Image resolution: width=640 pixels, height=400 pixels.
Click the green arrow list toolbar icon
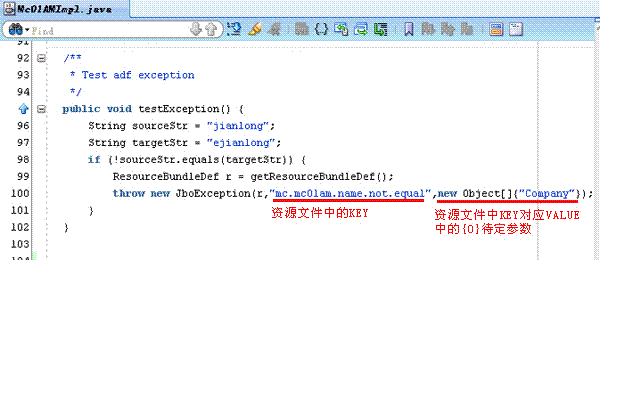[380, 29]
